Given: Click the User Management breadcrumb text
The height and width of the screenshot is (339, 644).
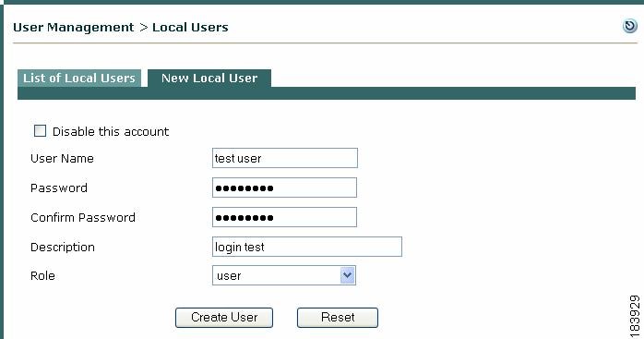Looking at the screenshot, I should pyautogui.click(x=74, y=28).
